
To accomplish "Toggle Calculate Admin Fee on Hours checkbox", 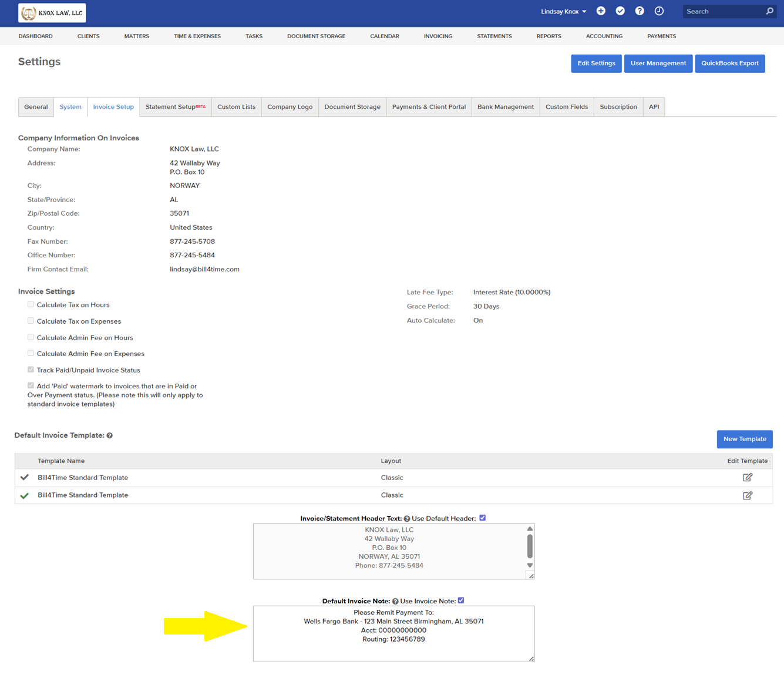I will coord(31,337).
